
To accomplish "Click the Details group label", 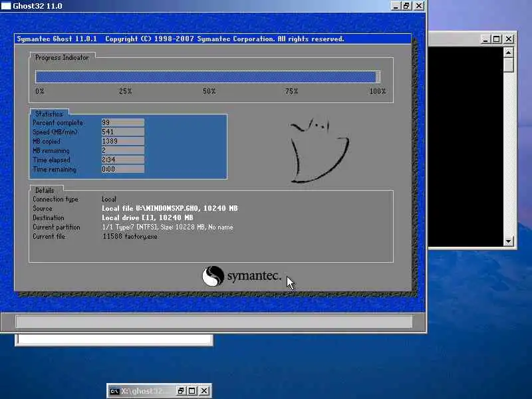I will pyautogui.click(x=45, y=190).
